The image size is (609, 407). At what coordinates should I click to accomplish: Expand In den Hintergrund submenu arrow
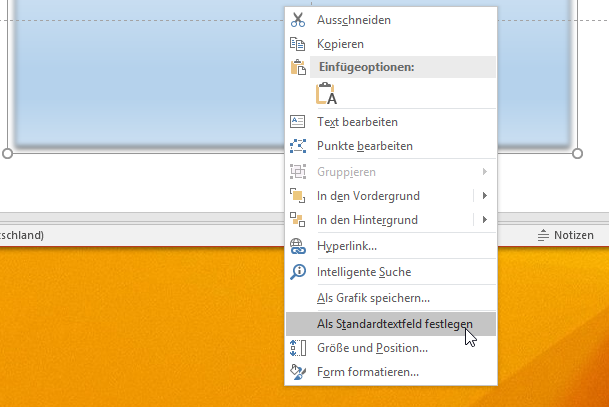coord(485,220)
